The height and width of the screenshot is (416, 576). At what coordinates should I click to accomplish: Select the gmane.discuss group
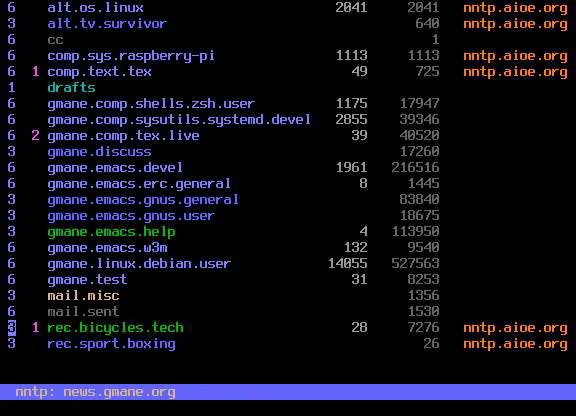point(99,152)
